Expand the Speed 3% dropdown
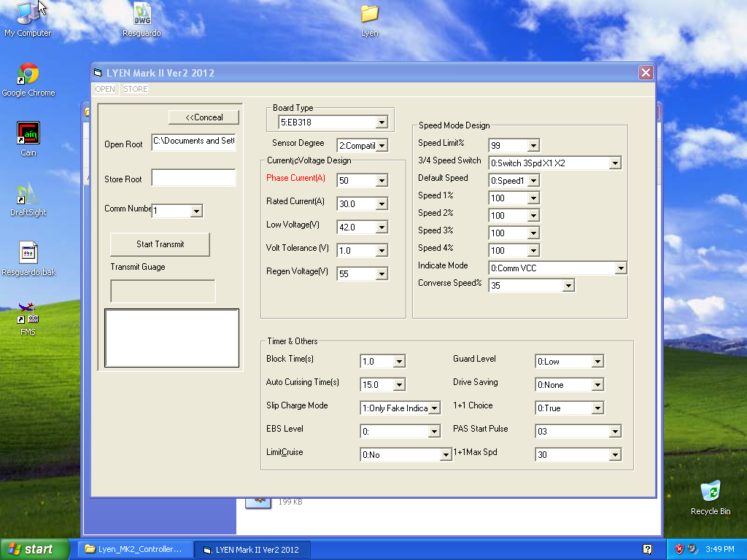 (x=533, y=233)
